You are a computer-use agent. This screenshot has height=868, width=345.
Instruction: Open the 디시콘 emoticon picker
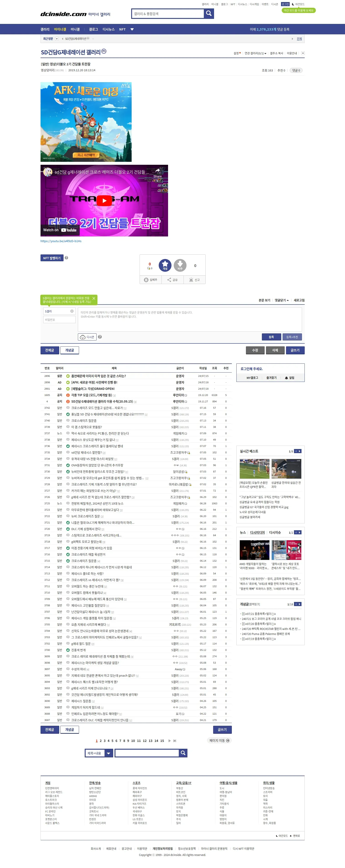[x=87, y=337]
